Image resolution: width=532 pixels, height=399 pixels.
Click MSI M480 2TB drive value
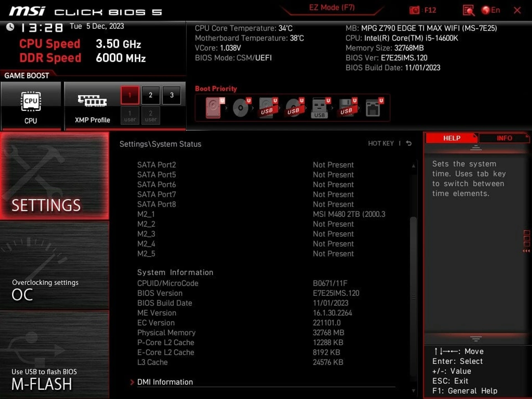click(x=349, y=214)
